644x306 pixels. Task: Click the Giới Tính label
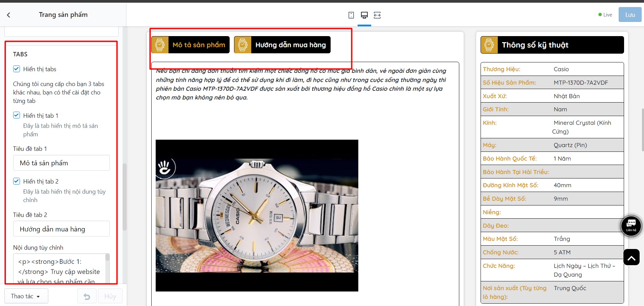(x=496, y=109)
